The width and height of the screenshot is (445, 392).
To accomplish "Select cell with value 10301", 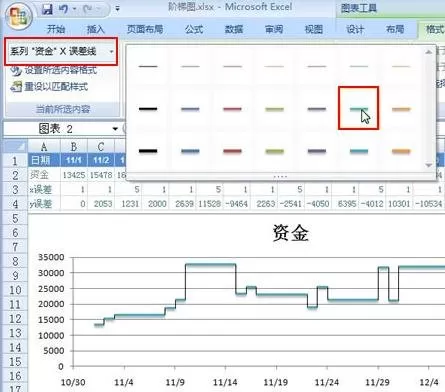I will pyautogui.click(x=399, y=203).
